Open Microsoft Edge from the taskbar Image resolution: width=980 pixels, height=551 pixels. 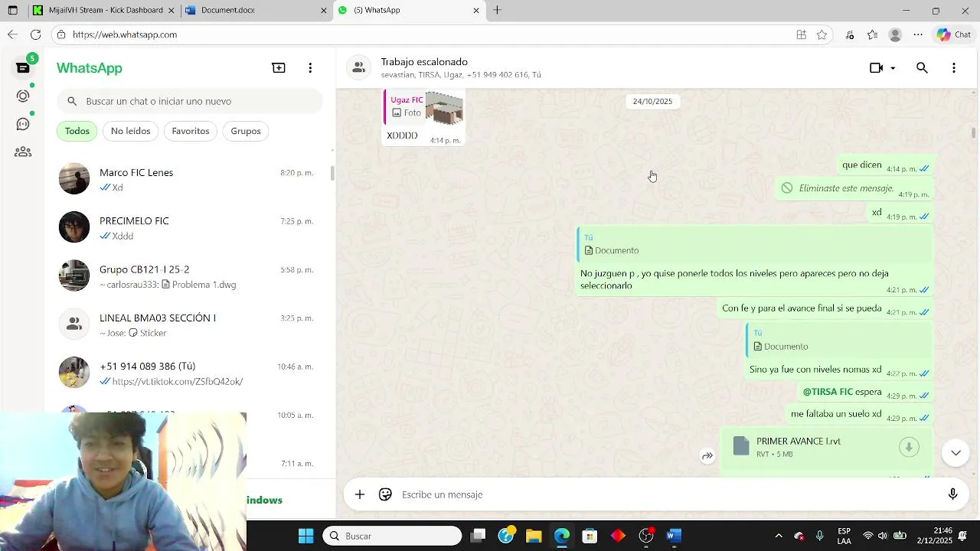click(x=562, y=536)
